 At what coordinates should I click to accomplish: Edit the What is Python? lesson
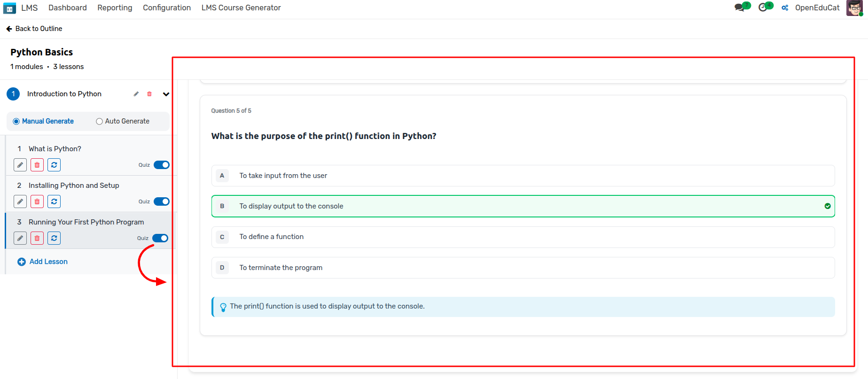(20, 165)
